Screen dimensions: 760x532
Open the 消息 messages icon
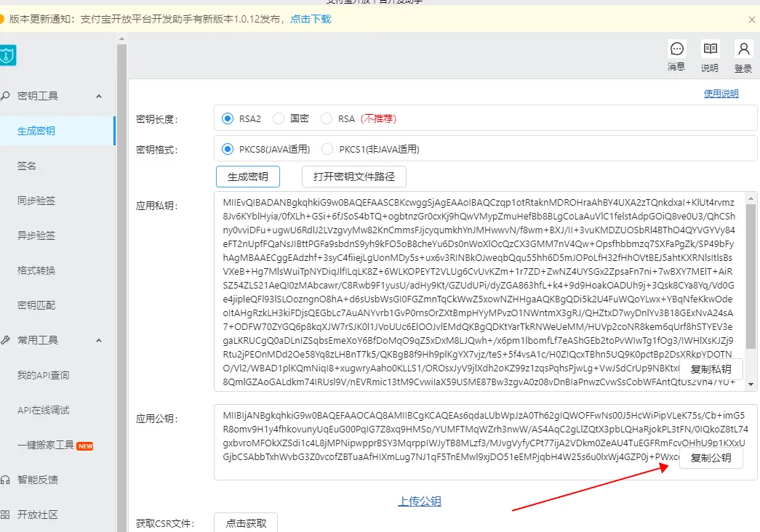pos(676,49)
